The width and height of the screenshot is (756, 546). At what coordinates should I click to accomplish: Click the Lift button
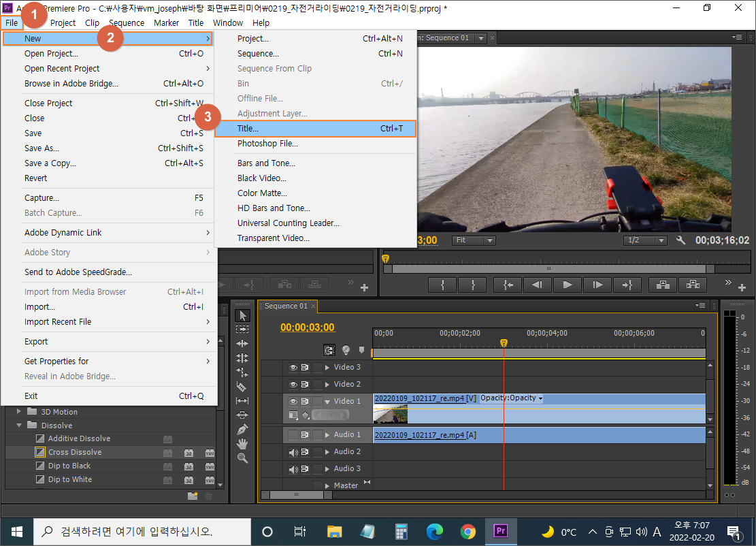[663, 285]
